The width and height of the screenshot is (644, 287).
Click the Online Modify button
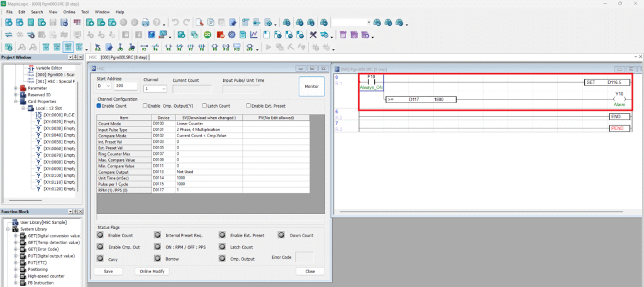pos(152,271)
